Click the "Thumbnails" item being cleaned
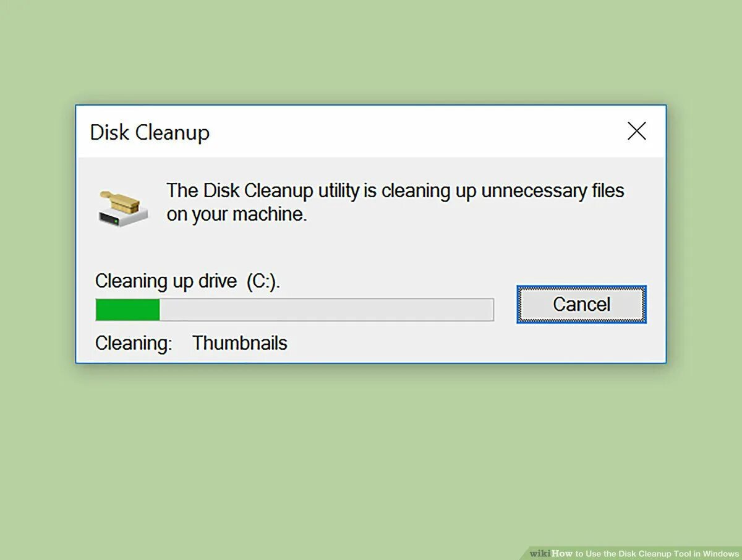The image size is (742, 560). click(x=240, y=342)
